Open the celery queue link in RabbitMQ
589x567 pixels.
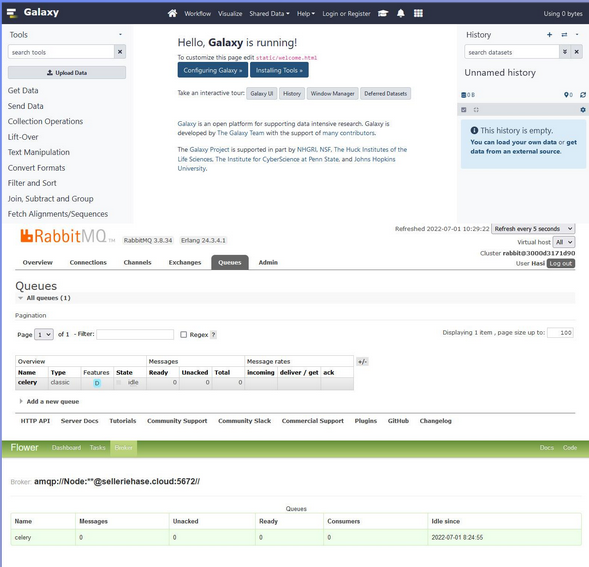[27, 382]
